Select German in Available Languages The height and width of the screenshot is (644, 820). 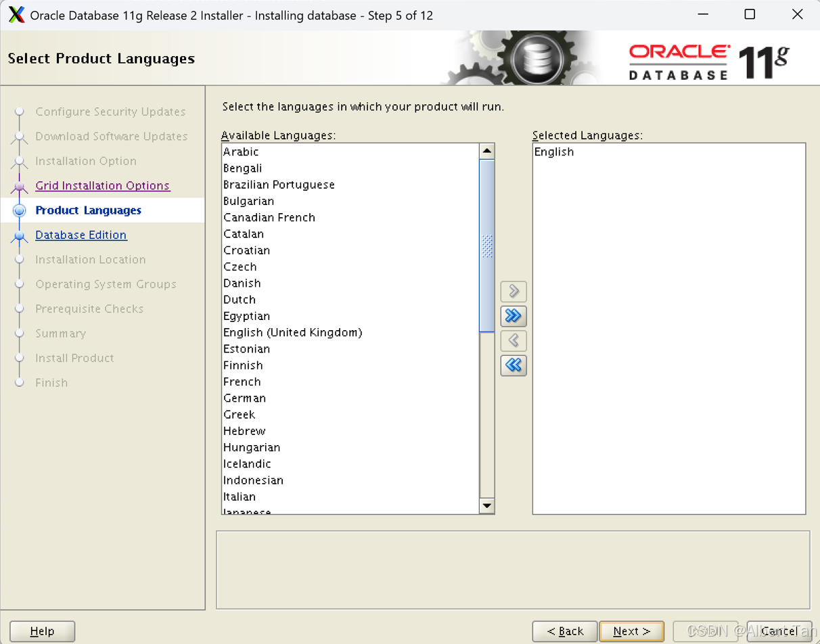(x=350, y=398)
